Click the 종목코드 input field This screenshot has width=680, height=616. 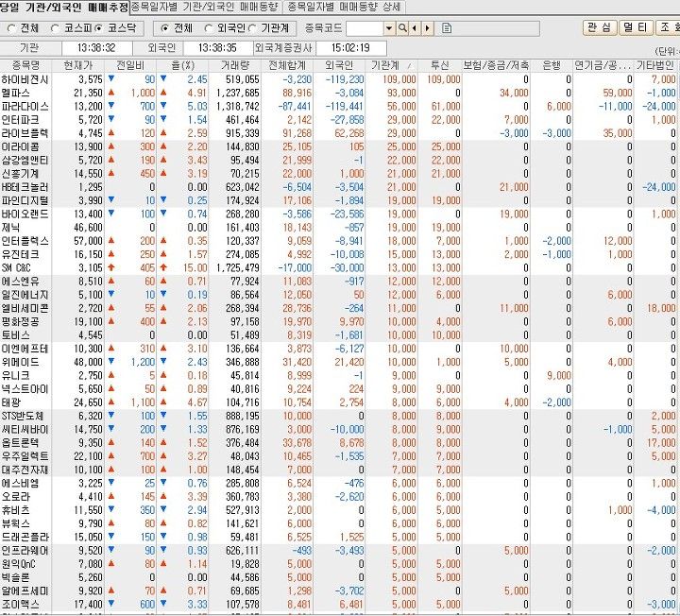[x=365, y=28]
